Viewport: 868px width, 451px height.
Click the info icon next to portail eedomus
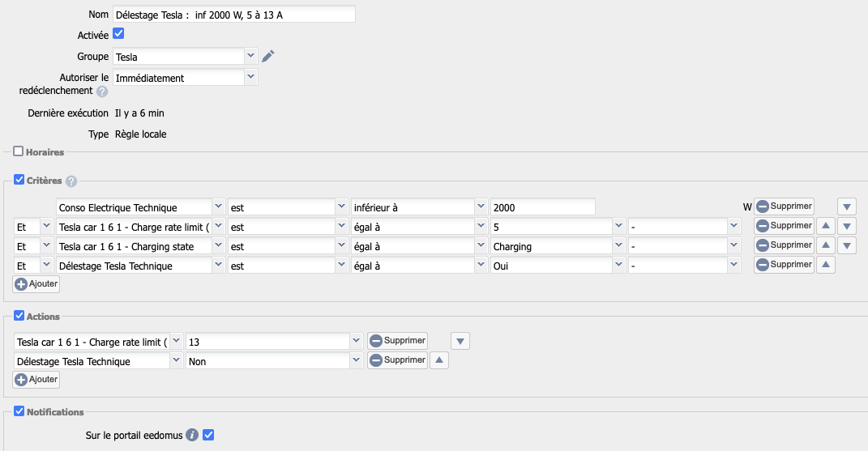(192, 436)
